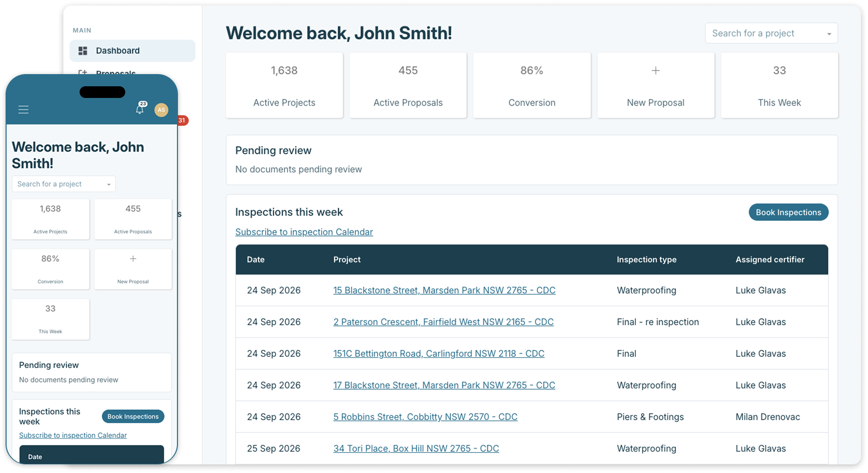Open the 1,638 Active Projects card on desktop
This screenshot has height=473, width=868.
[x=284, y=85]
